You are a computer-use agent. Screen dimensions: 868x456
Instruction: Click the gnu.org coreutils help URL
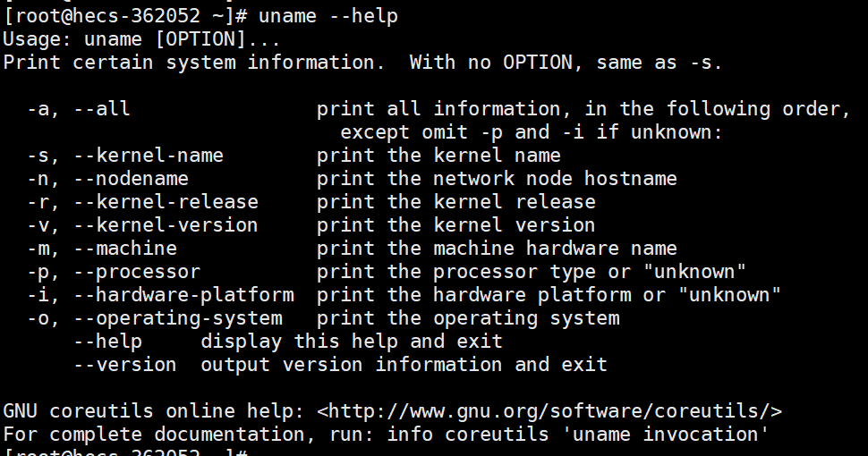(x=549, y=411)
